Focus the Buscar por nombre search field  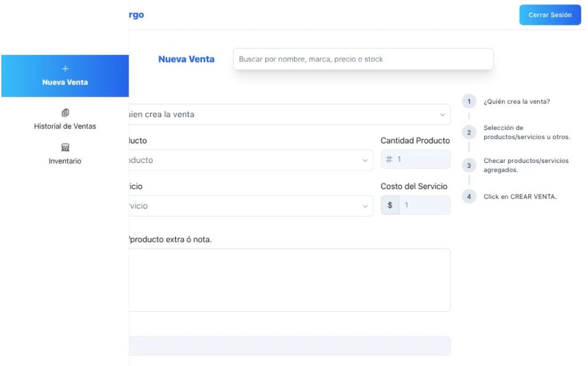click(x=363, y=59)
